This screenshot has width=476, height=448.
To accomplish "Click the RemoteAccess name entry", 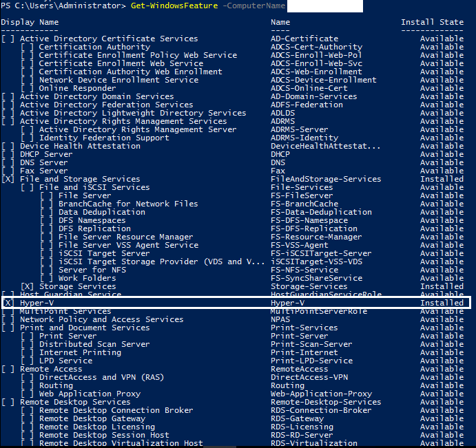I will [x=300, y=369].
